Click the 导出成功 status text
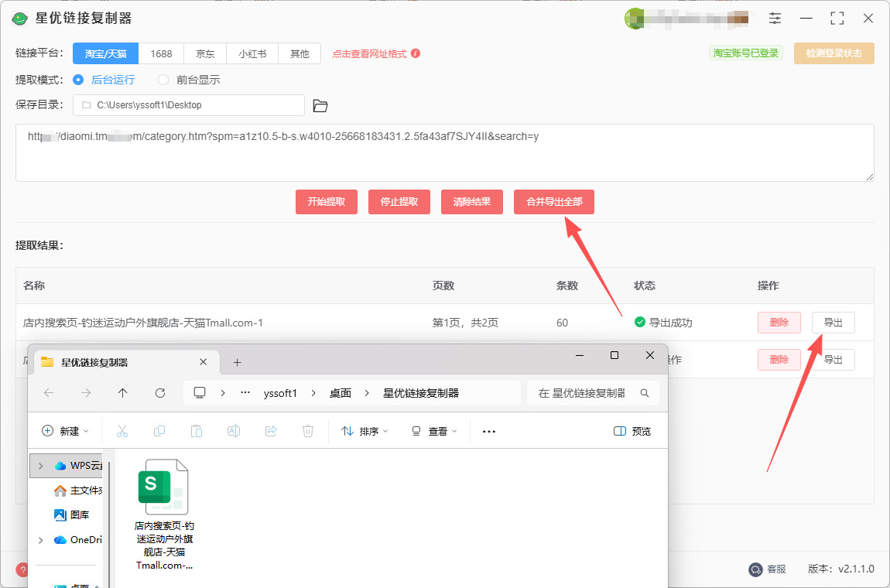Screen dimensions: 890x588 (670, 323)
